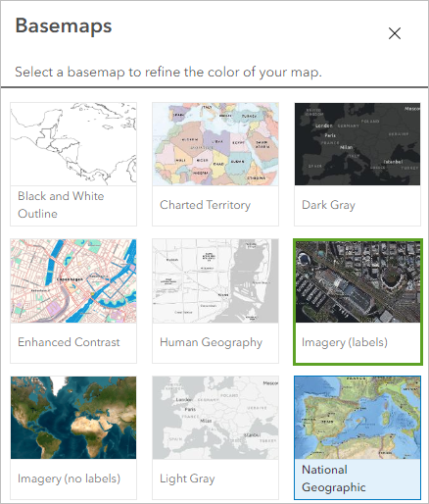Choose the Charted Territory map thumbnail
Viewport: 429px width, 504px height.
coord(215,144)
